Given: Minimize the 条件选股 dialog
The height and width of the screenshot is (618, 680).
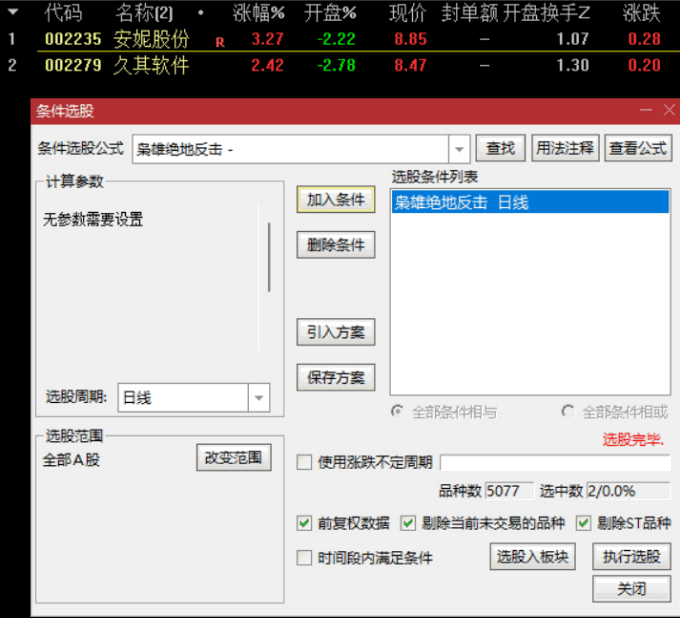Looking at the screenshot, I should click(646, 110).
